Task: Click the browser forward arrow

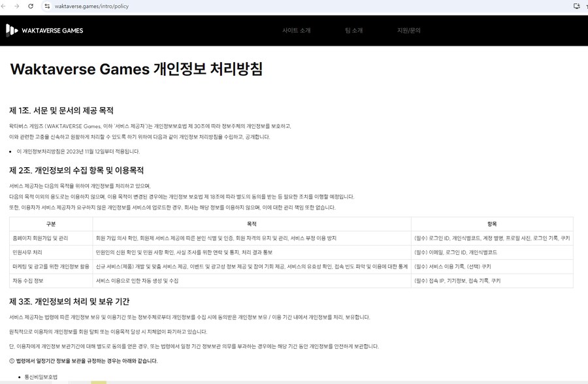Action: pyautogui.click(x=17, y=6)
